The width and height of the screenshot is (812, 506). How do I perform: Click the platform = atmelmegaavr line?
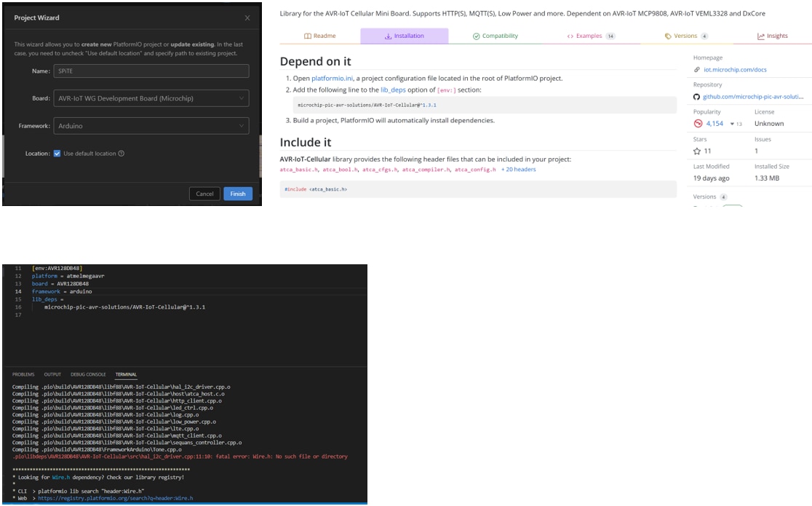pos(68,277)
